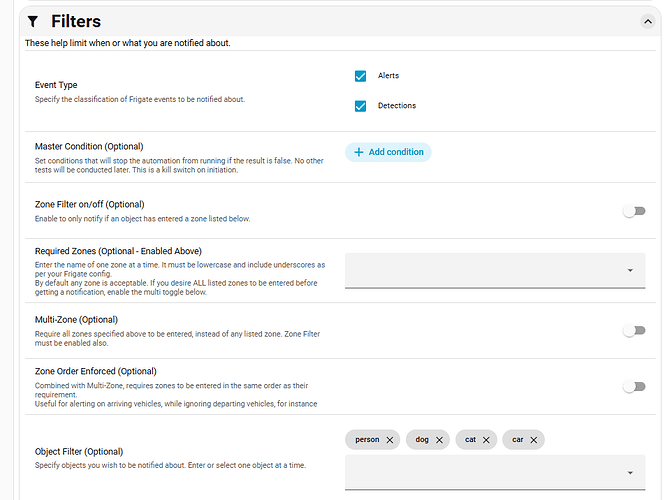Remove the car chip

pos(534,440)
